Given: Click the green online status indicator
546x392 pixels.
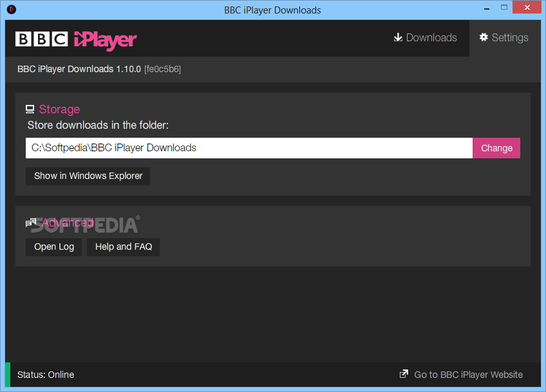Looking at the screenshot, I should tap(8, 375).
